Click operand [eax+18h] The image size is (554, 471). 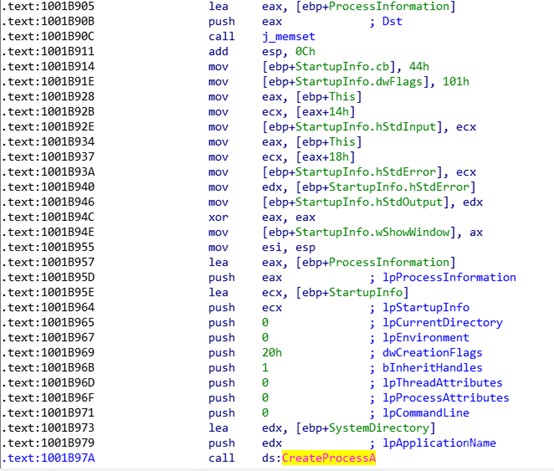tap(325, 157)
